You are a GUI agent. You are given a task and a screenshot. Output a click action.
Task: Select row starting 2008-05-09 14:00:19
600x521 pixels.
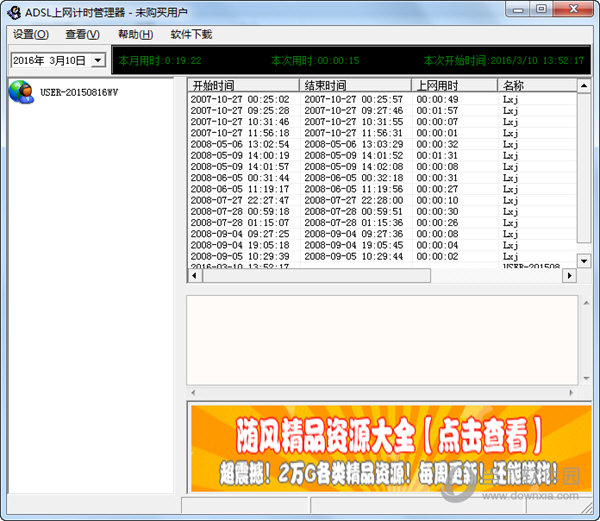point(382,155)
